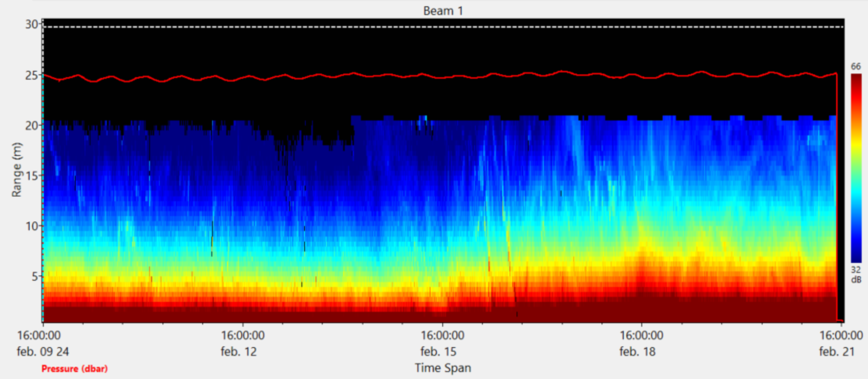Click the dark red top of color scale
Screen dimensions: 868x379
tap(856, 79)
